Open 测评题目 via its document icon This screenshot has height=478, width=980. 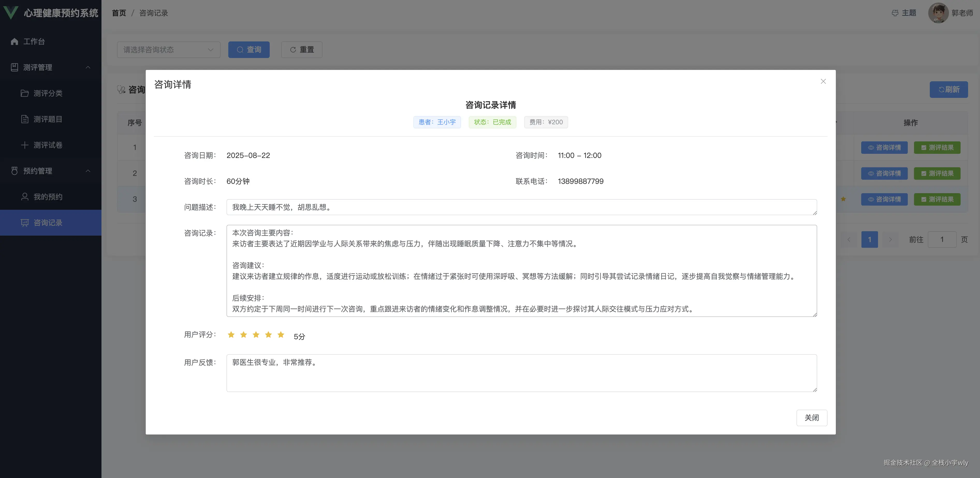tap(25, 119)
